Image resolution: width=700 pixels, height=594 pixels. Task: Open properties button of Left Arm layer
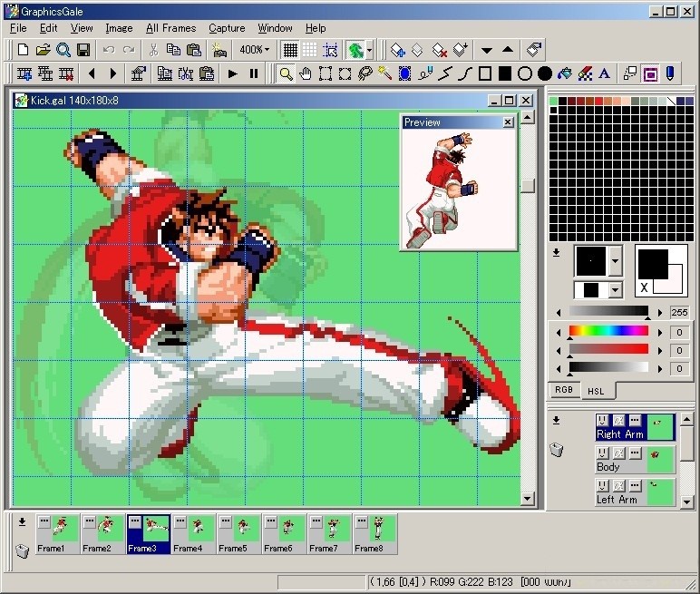click(x=634, y=486)
